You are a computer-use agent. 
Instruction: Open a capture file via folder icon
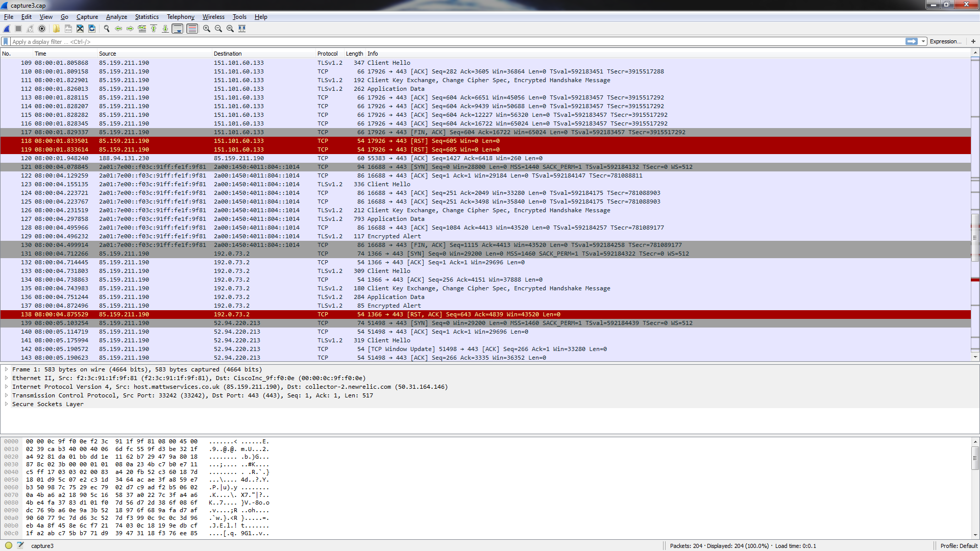click(x=56, y=29)
